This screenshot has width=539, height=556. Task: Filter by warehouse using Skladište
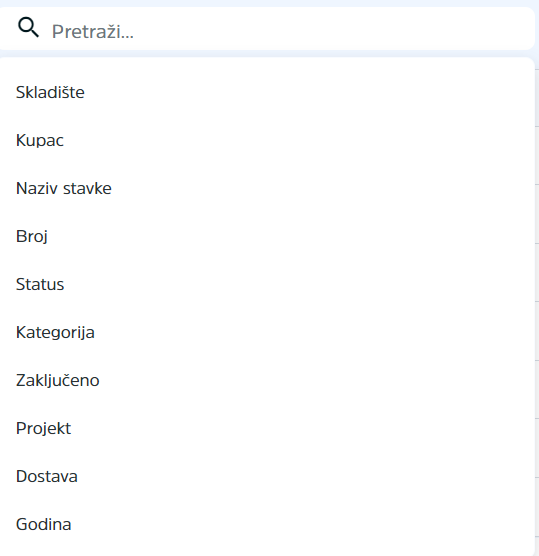tap(267, 93)
